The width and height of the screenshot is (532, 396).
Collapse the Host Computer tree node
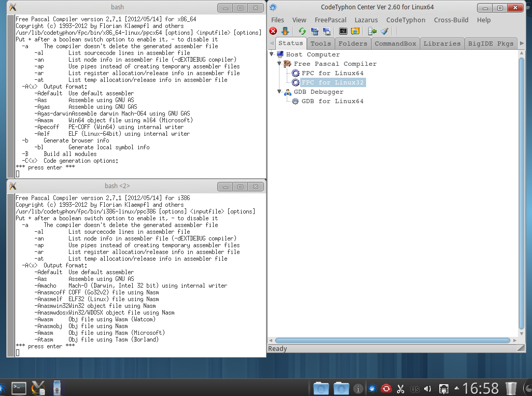coord(271,54)
